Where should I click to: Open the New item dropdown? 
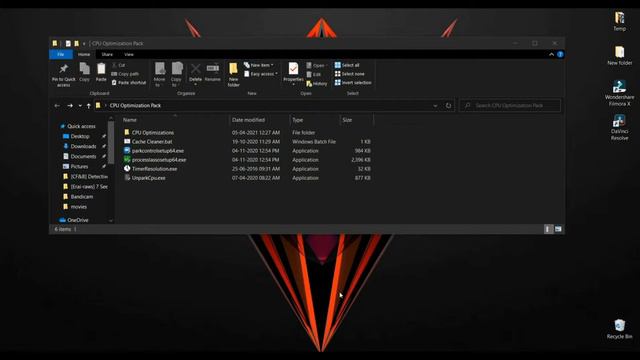coord(259,65)
